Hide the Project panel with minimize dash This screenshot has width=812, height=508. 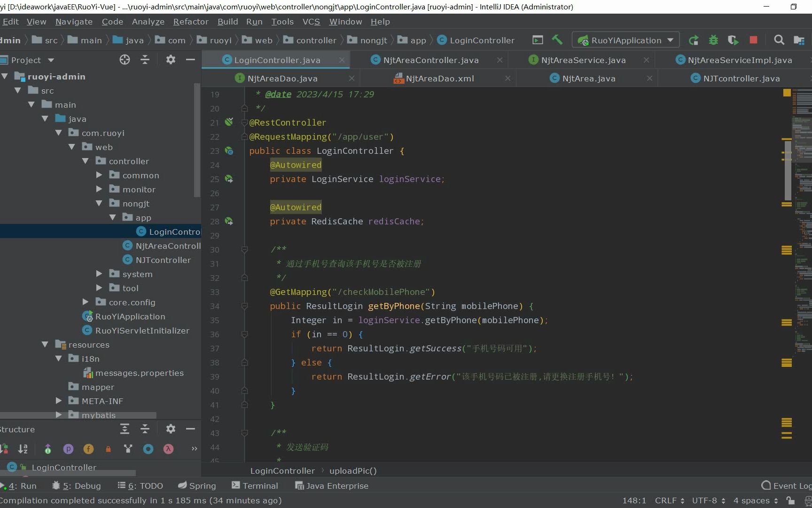click(190, 60)
